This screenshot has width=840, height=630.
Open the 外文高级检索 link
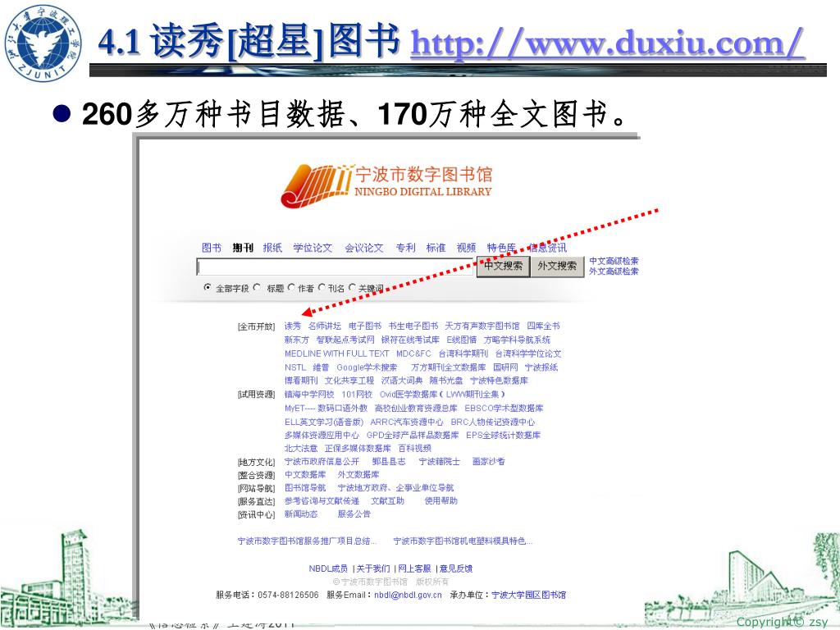click(614, 271)
